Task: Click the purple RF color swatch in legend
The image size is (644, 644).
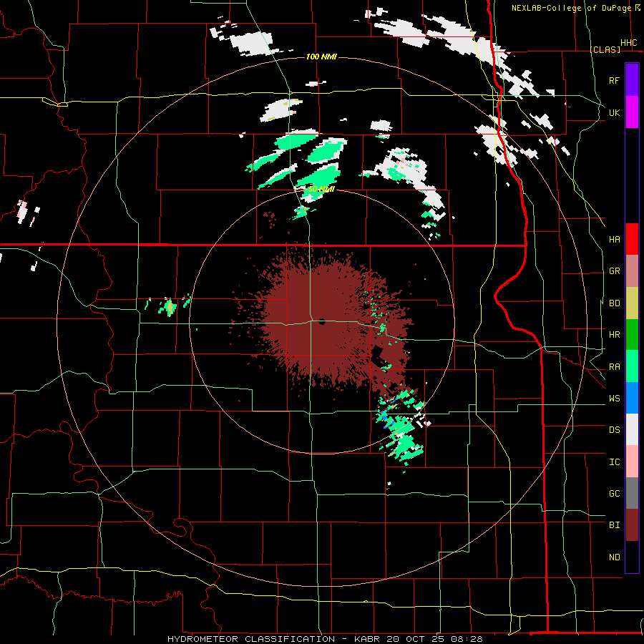Action: (632, 80)
